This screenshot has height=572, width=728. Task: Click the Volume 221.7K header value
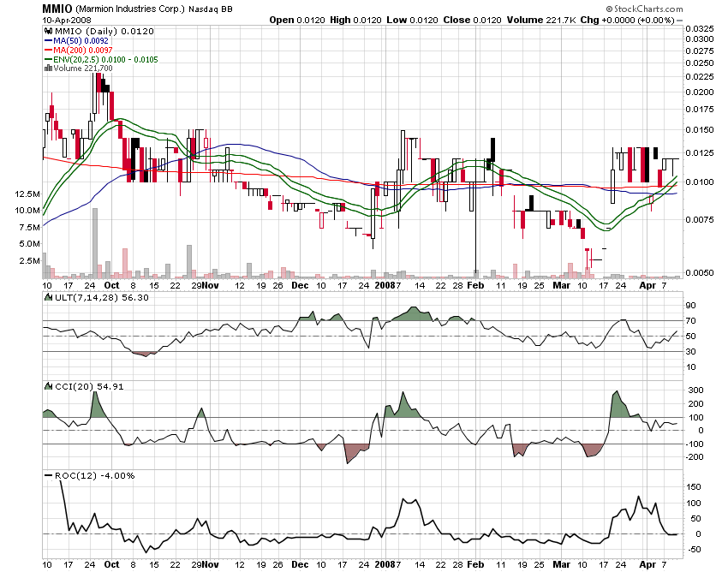pyautogui.click(x=541, y=21)
